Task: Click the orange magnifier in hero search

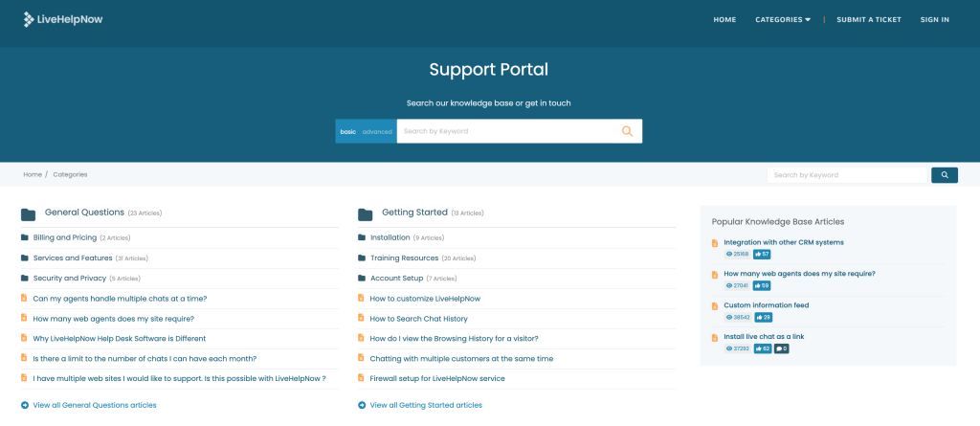Action: [628, 131]
